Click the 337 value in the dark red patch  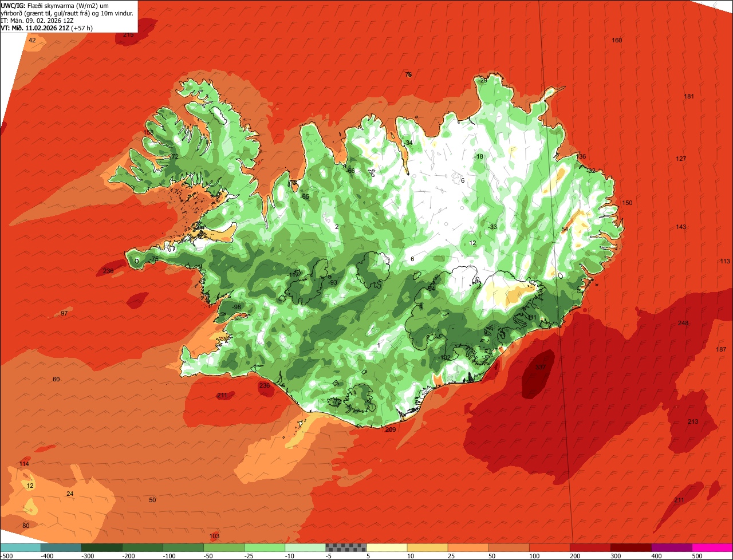tap(541, 367)
